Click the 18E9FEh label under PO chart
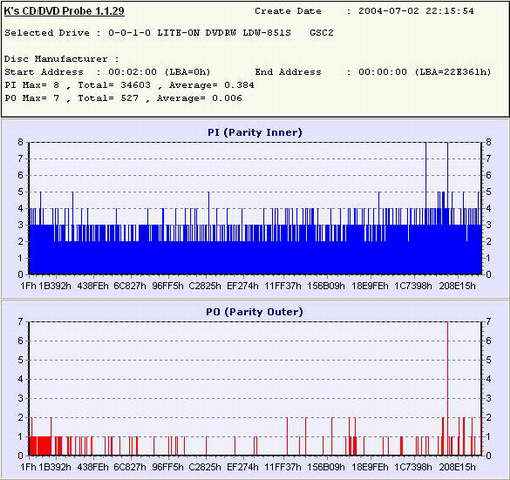The width and height of the screenshot is (510, 480). 370,467
